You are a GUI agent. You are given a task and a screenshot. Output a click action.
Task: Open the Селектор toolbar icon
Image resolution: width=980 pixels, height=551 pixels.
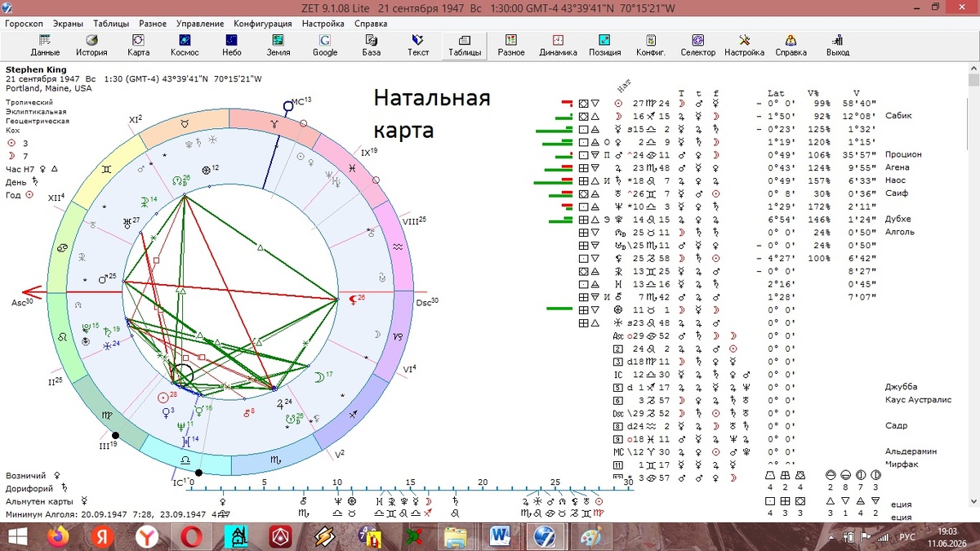[x=698, y=45]
